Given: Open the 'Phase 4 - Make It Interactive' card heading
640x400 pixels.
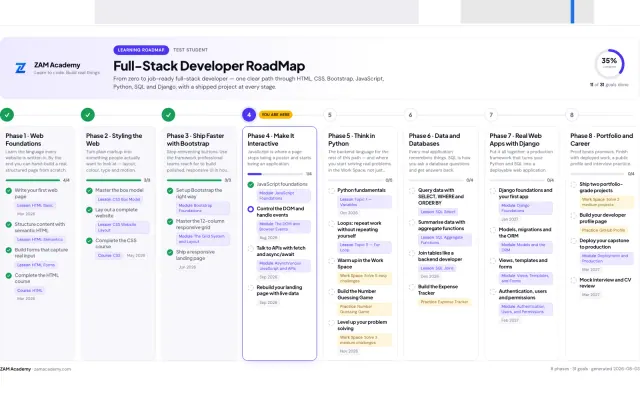Looking at the screenshot, I should (271, 140).
